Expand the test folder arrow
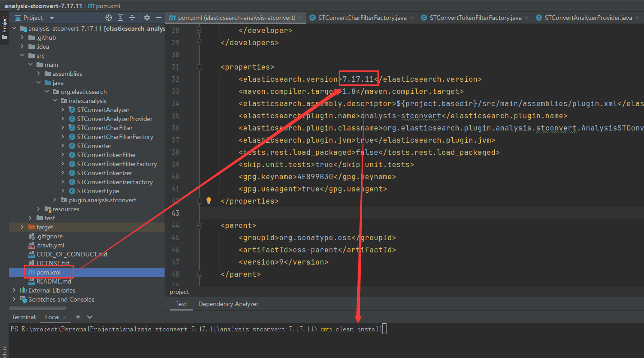The width and height of the screenshot is (644, 358). [30, 218]
